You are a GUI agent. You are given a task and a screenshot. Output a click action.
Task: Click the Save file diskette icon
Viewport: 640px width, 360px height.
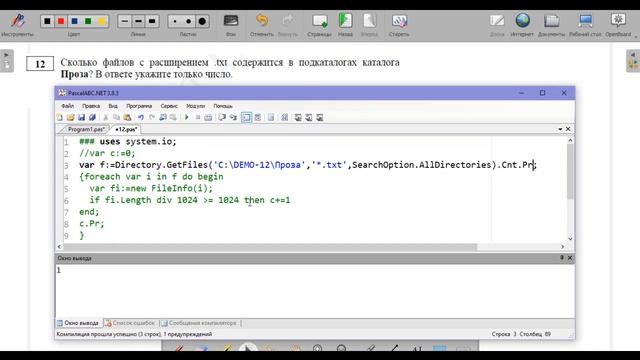click(x=81, y=118)
